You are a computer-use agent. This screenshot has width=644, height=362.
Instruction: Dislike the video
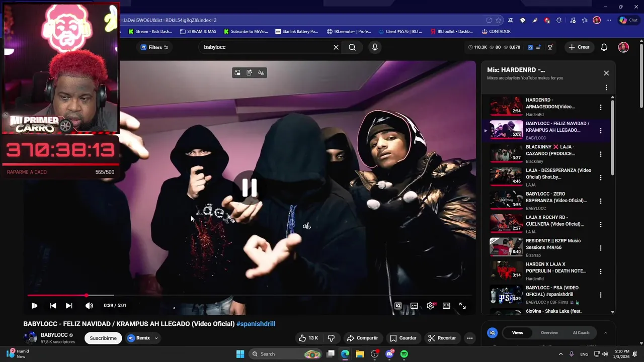pyautogui.click(x=331, y=338)
